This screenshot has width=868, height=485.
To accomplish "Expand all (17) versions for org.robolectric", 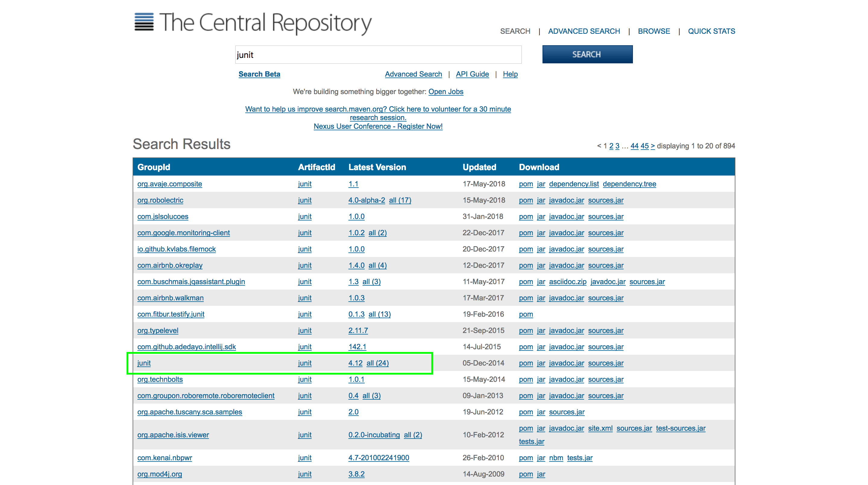I will point(400,200).
